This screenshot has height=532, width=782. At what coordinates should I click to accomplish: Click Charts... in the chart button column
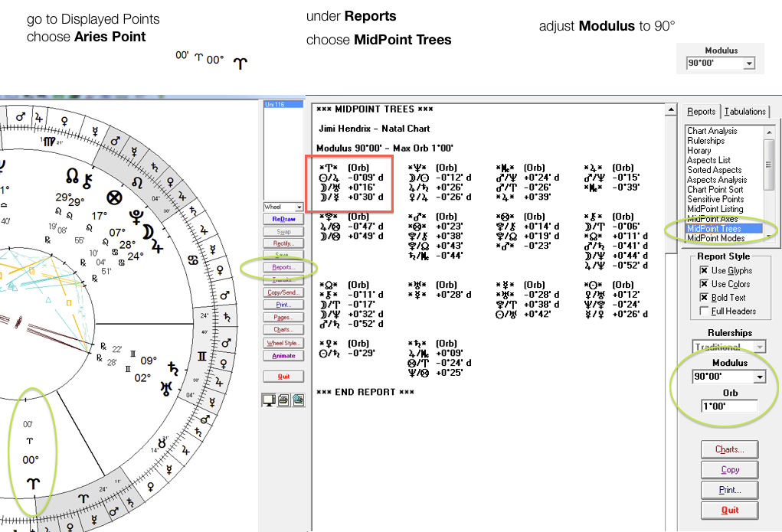coord(283,330)
